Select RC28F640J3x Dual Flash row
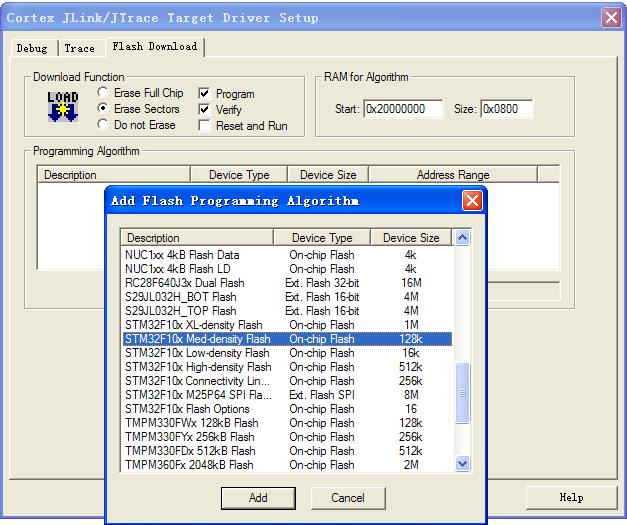 pos(288,283)
